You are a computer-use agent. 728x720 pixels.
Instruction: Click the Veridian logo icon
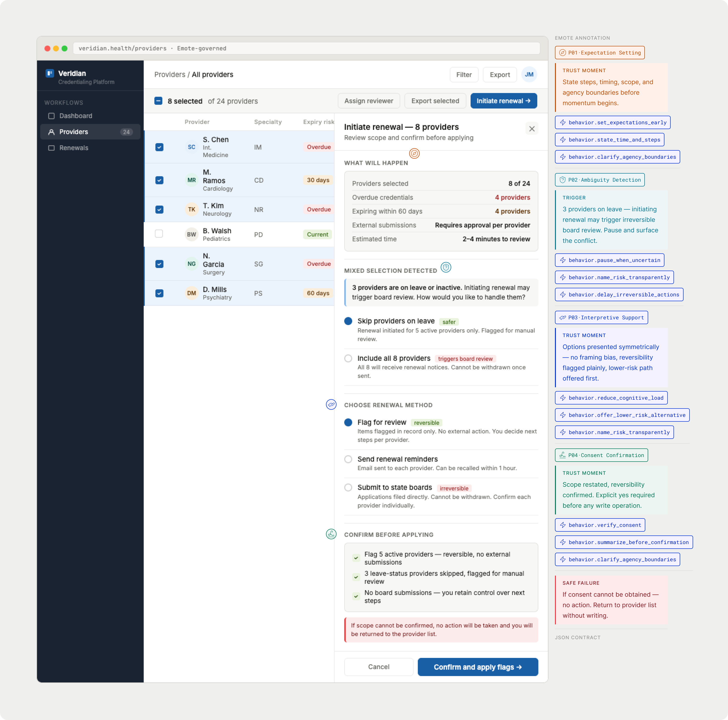(50, 73)
